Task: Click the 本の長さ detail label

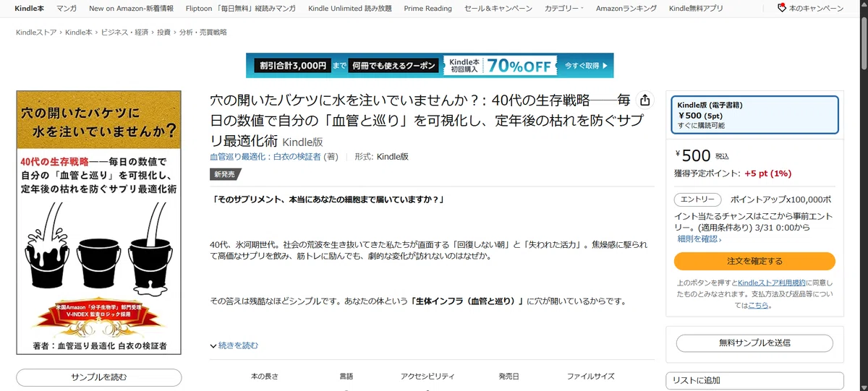Action: [264, 377]
